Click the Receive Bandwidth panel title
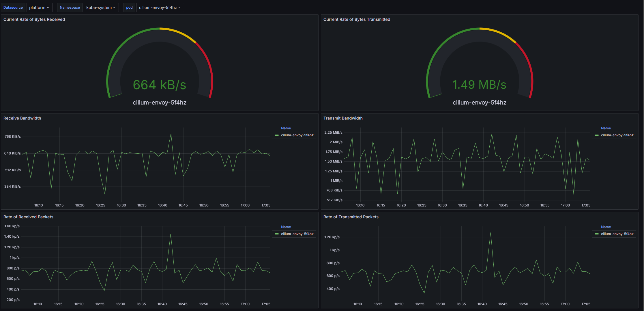The image size is (644, 311). pyautogui.click(x=22, y=118)
